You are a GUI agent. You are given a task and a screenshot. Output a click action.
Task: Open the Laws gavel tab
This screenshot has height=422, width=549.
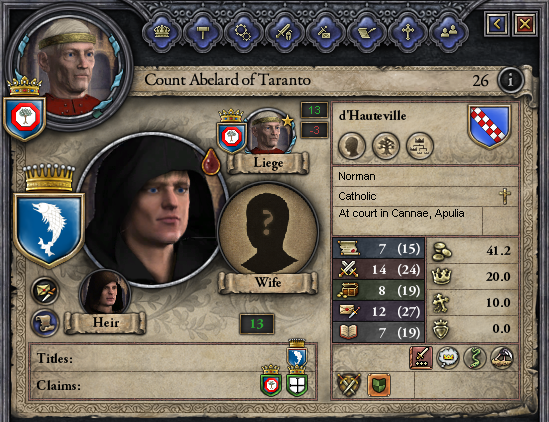(203, 32)
